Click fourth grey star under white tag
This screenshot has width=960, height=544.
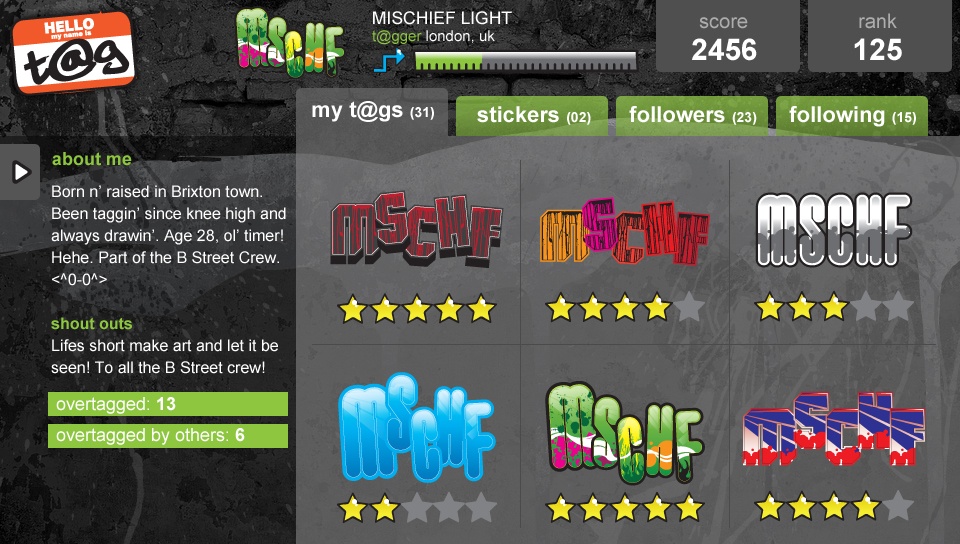tap(866, 307)
